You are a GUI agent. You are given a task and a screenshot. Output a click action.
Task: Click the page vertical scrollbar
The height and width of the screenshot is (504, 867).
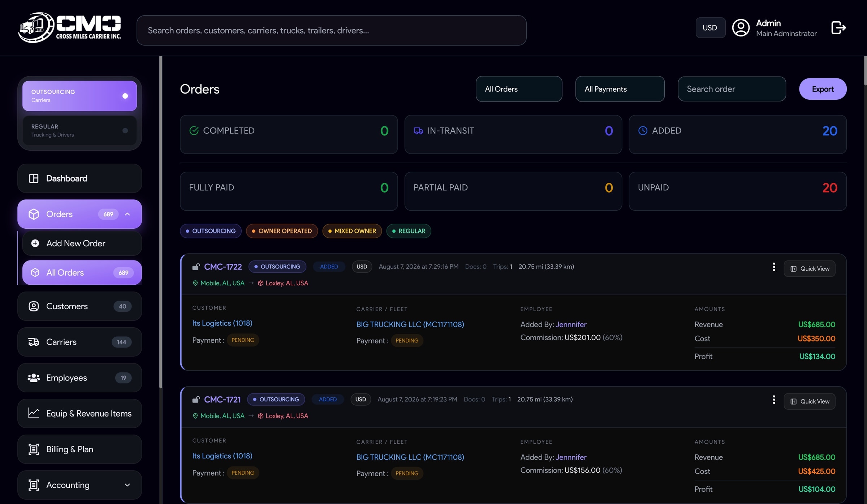[x=865, y=71]
